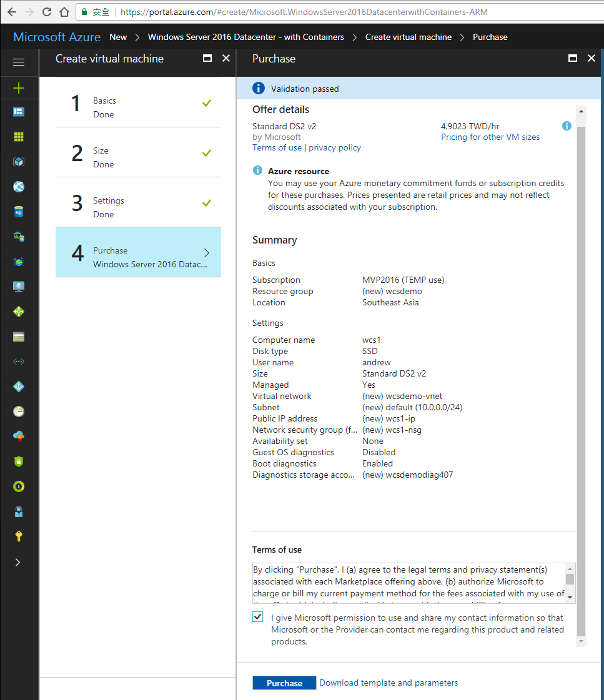Click the green plus New resource icon
604x700 pixels.
tap(19, 87)
